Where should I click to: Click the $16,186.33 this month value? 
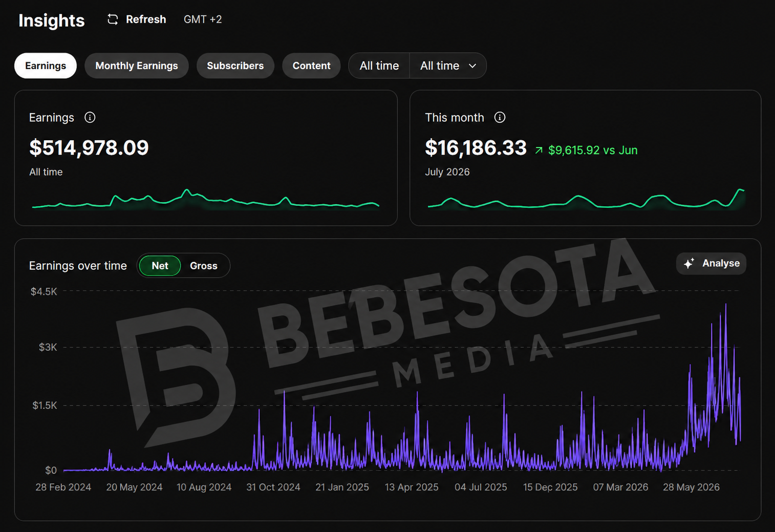pyautogui.click(x=476, y=148)
